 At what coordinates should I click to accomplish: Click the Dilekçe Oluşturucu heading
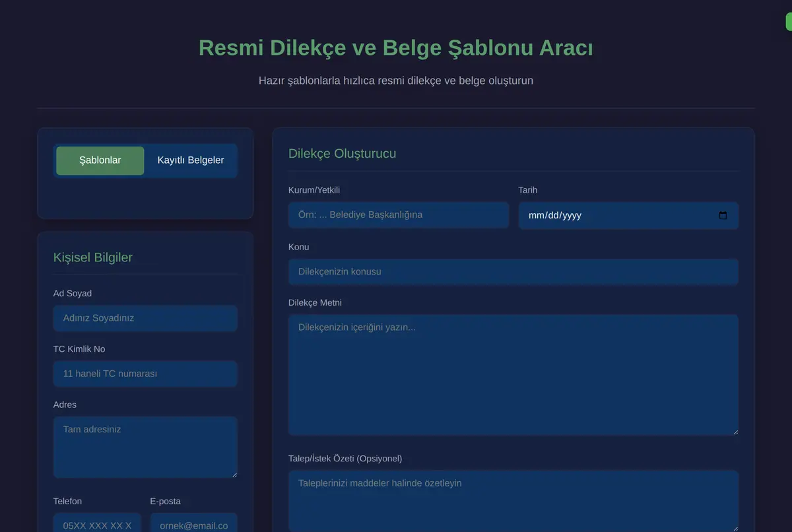click(342, 154)
